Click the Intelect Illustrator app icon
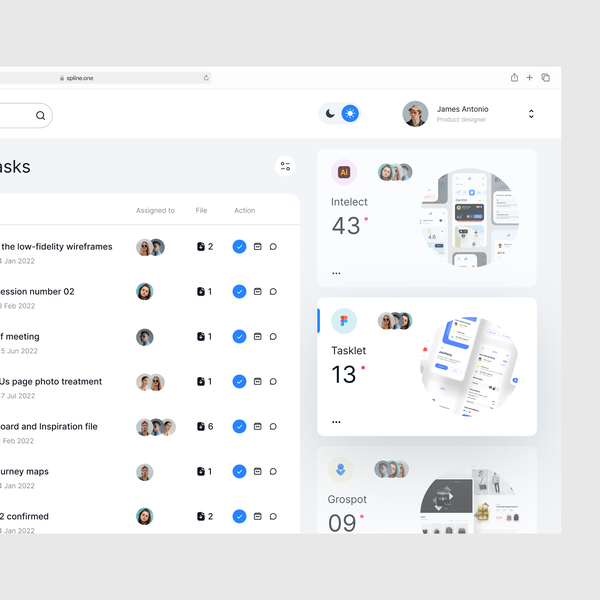Viewport: 600px width, 600px height. [344, 172]
